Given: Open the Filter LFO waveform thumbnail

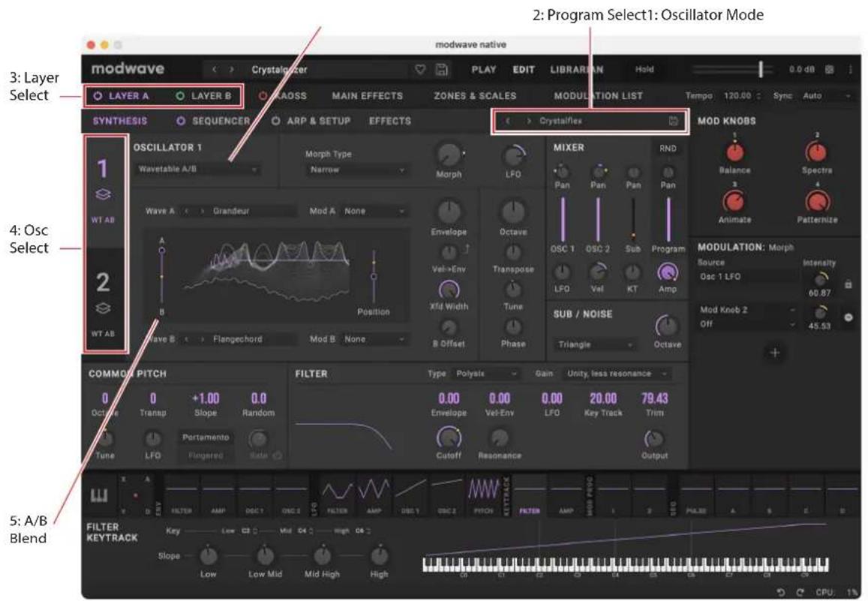Looking at the screenshot, I should click(337, 494).
